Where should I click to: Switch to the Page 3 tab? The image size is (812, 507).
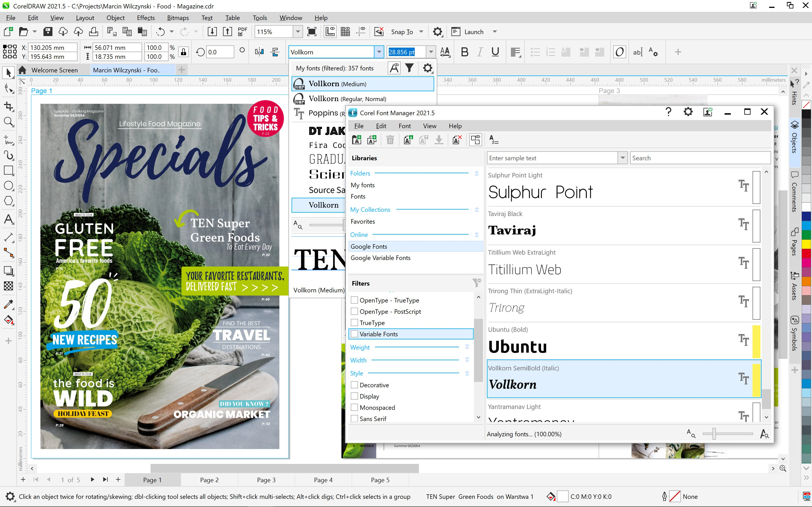[x=266, y=480]
